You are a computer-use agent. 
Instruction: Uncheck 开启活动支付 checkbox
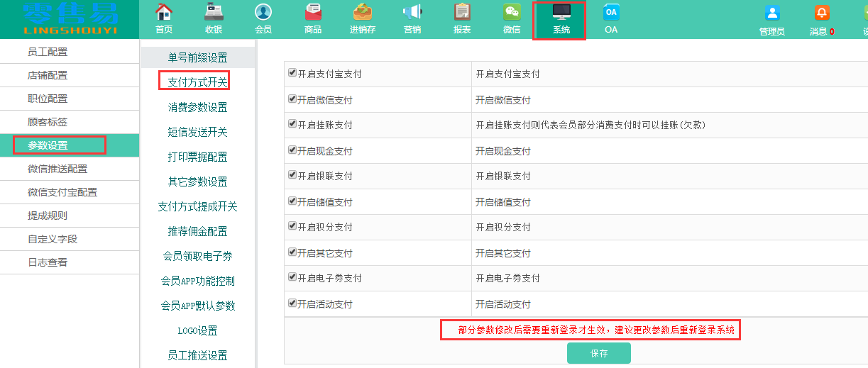292,303
